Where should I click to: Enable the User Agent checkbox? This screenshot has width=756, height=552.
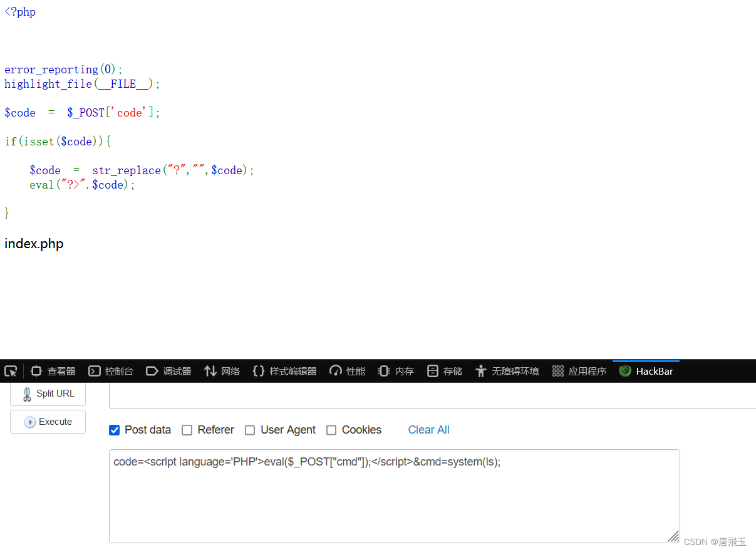point(250,430)
